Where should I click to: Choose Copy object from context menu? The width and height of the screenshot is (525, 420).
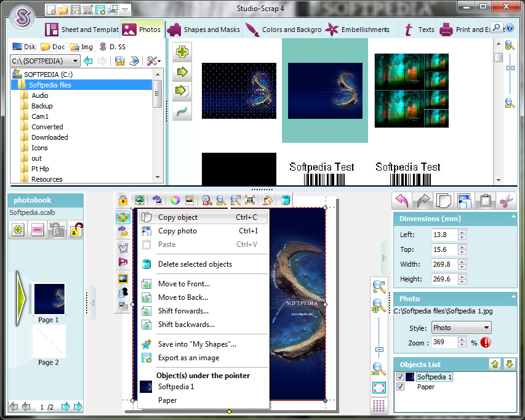coord(203,217)
